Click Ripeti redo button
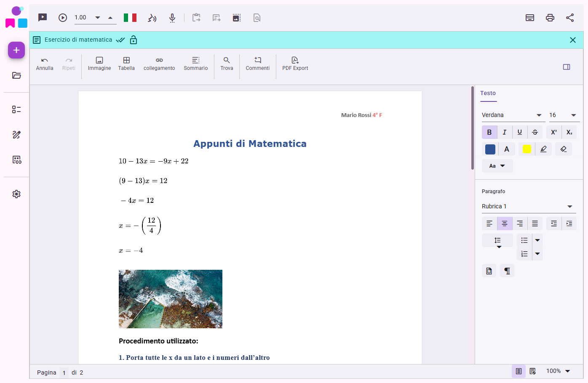 coord(69,64)
